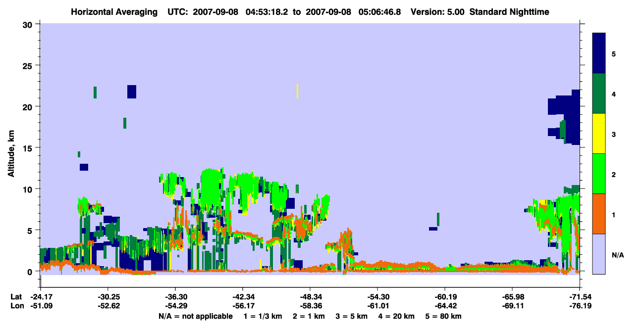Click the lavender N/A color bar segment

599,253
